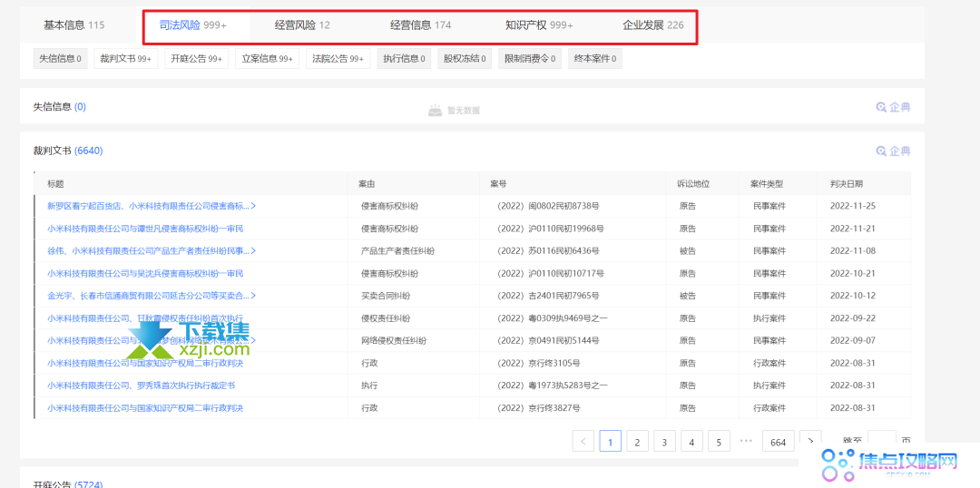Click 企典 icon in 失信信息 section
Viewport: 980px width, 488px height.
click(x=893, y=107)
